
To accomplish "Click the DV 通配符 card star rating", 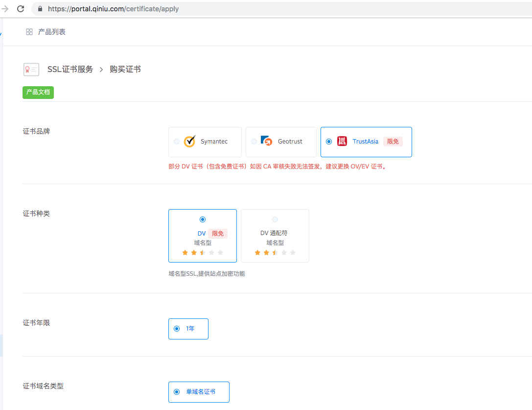I will click(275, 253).
